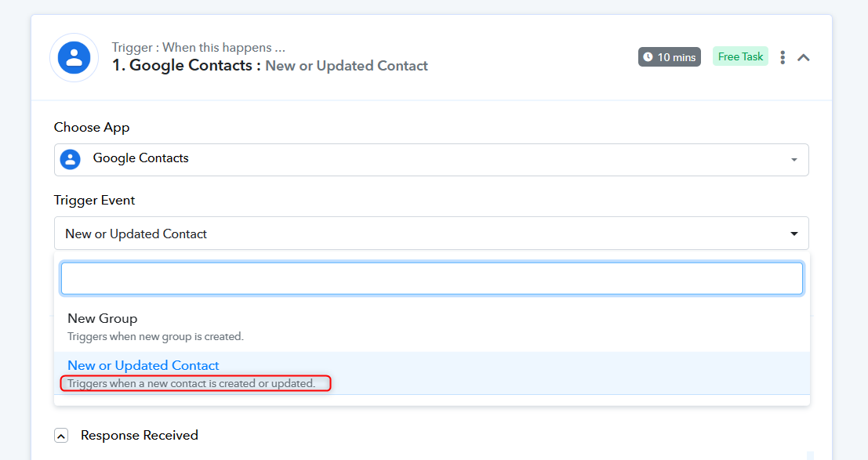Select New or Updated Contact option

point(432,373)
